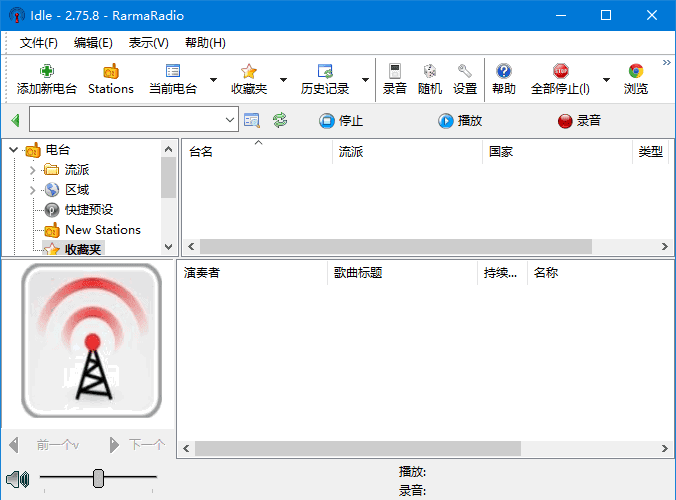The width and height of the screenshot is (676, 500).
Task: Adjust the volume slider thumb
Action: tap(98, 478)
